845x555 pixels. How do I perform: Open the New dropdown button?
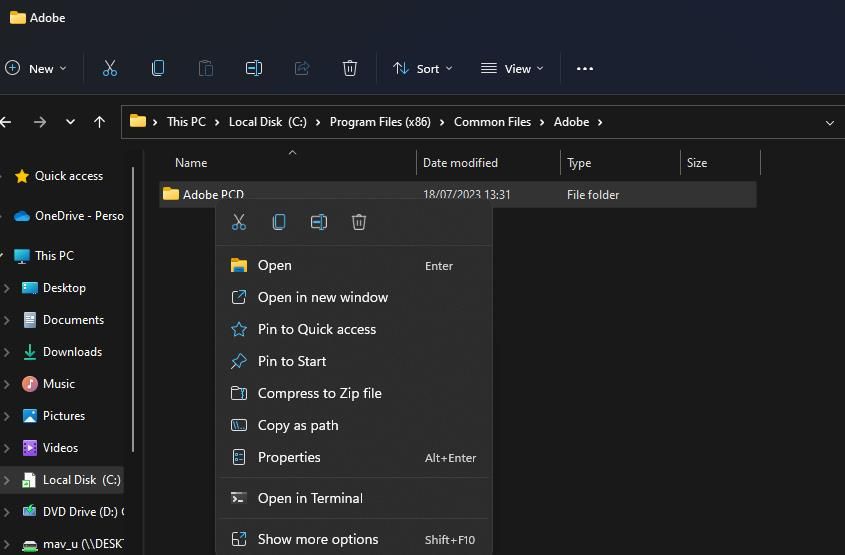pos(36,68)
